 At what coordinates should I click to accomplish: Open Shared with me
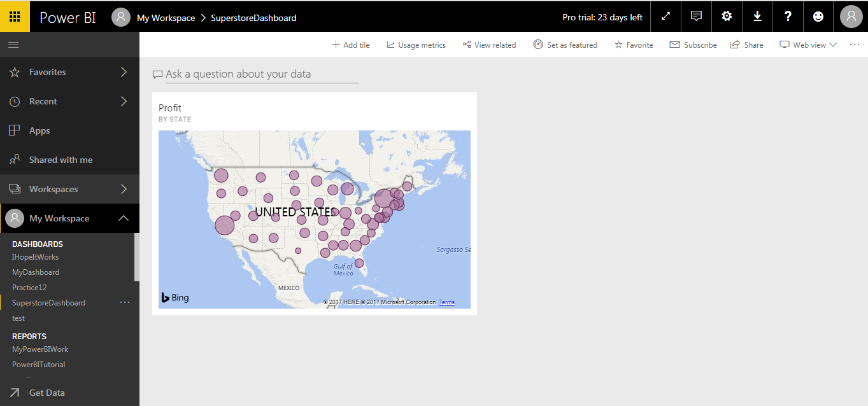pos(69,160)
